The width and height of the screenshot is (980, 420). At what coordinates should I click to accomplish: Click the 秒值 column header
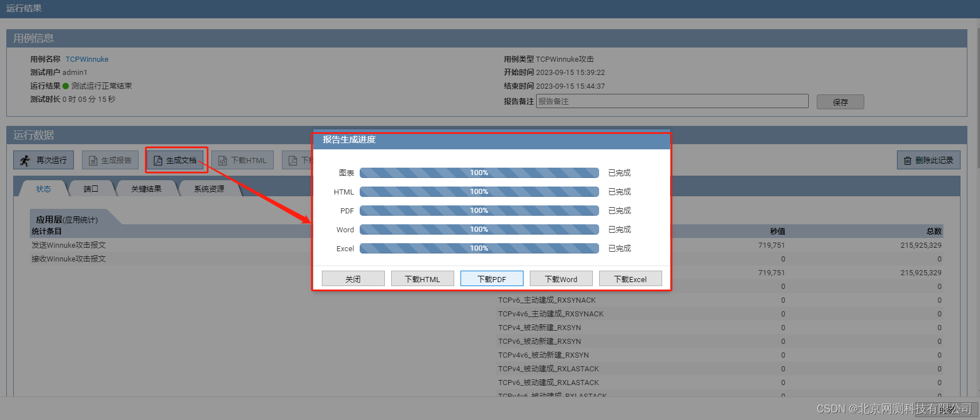pyautogui.click(x=778, y=231)
